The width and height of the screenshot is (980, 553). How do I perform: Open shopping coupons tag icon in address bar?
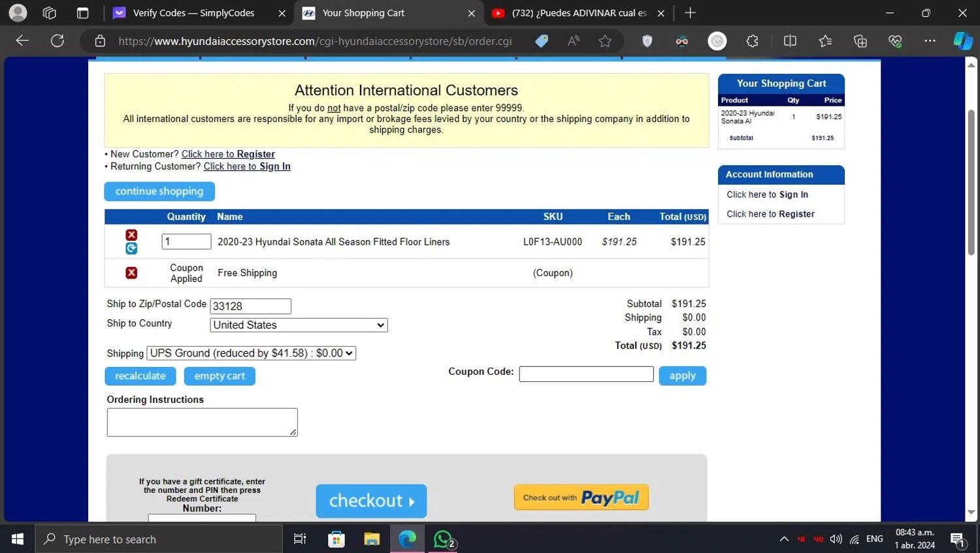click(542, 41)
